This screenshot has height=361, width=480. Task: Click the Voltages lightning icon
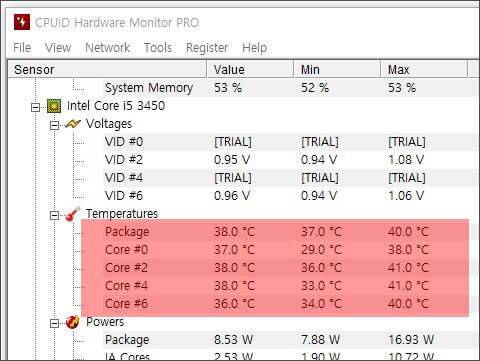pyautogui.click(x=73, y=124)
